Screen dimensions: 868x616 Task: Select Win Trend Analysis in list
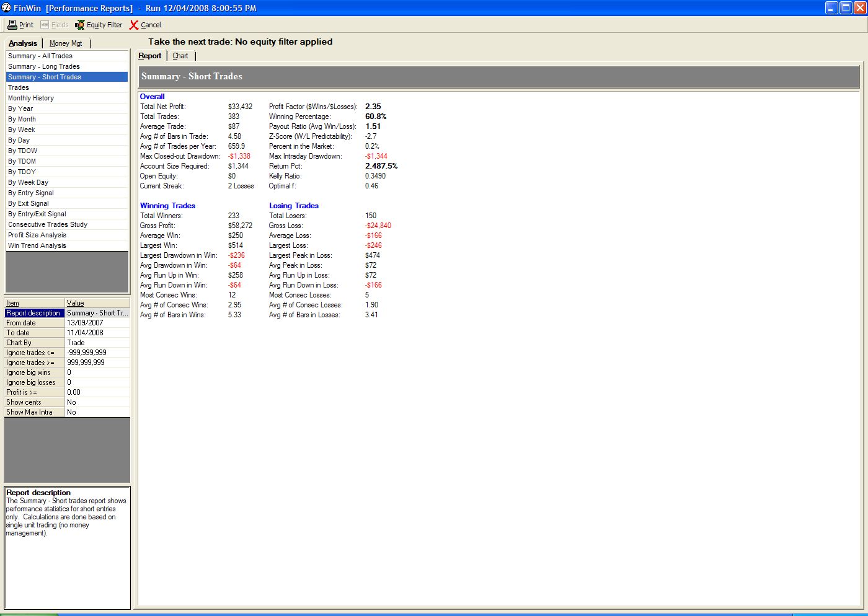pyautogui.click(x=37, y=245)
